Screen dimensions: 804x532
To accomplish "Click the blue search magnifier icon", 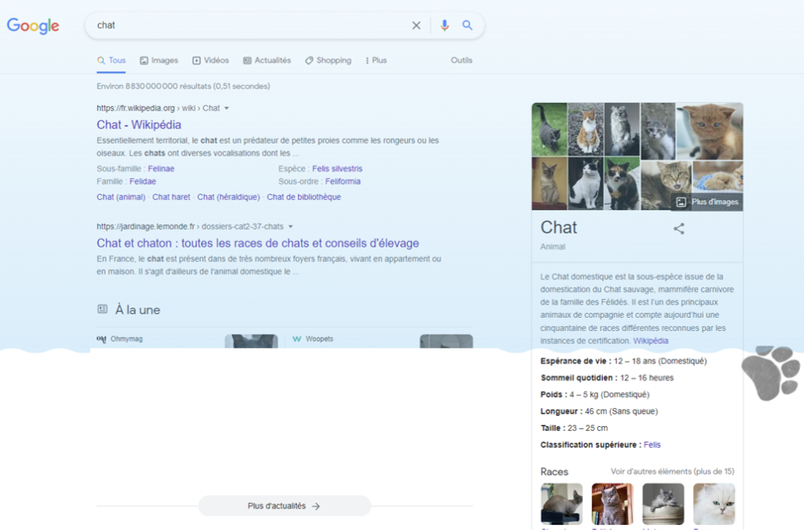I will pyautogui.click(x=467, y=25).
